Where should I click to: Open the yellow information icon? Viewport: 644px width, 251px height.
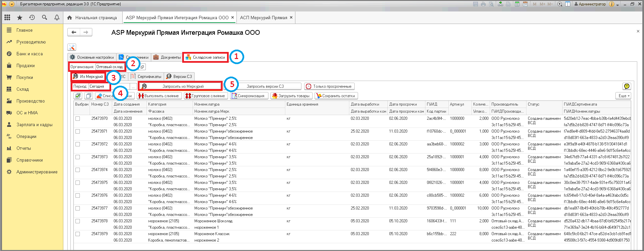(612, 4)
